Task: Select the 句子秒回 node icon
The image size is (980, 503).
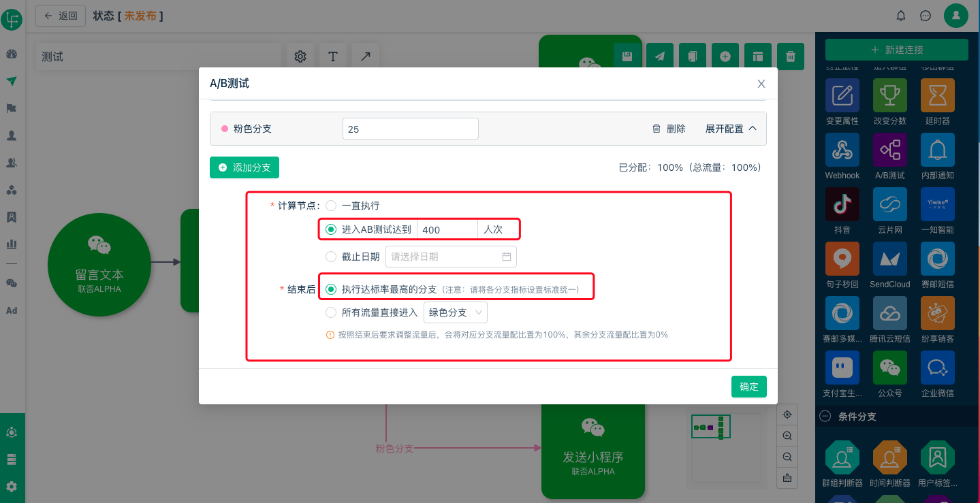Action: (x=842, y=259)
